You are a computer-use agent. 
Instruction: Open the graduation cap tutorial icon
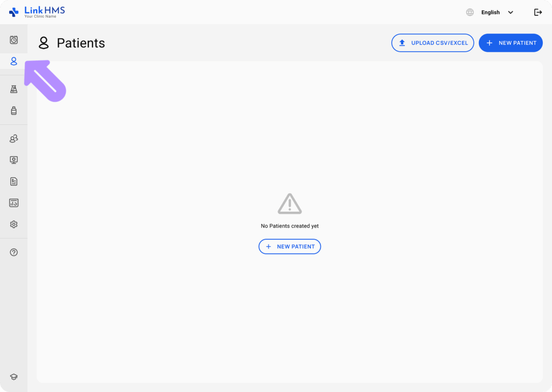14,377
